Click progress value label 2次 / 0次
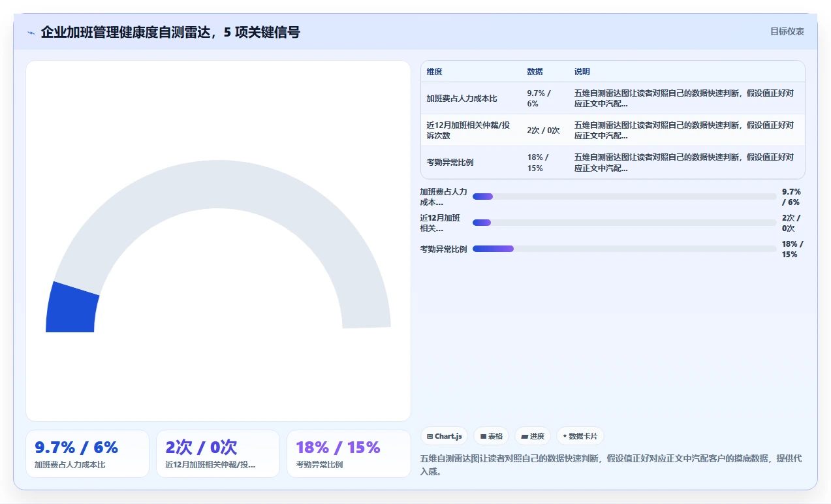Image resolution: width=831 pixels, height=504 pixels. tap(791, 223)
